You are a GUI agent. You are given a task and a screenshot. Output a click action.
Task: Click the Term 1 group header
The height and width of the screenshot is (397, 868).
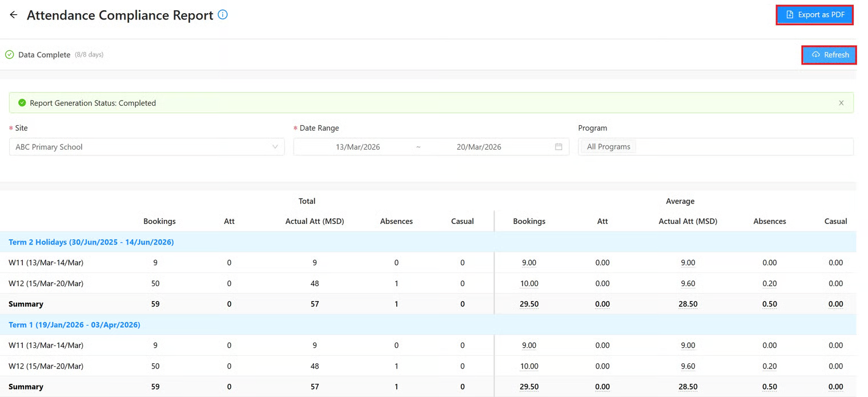click(74, 324)
